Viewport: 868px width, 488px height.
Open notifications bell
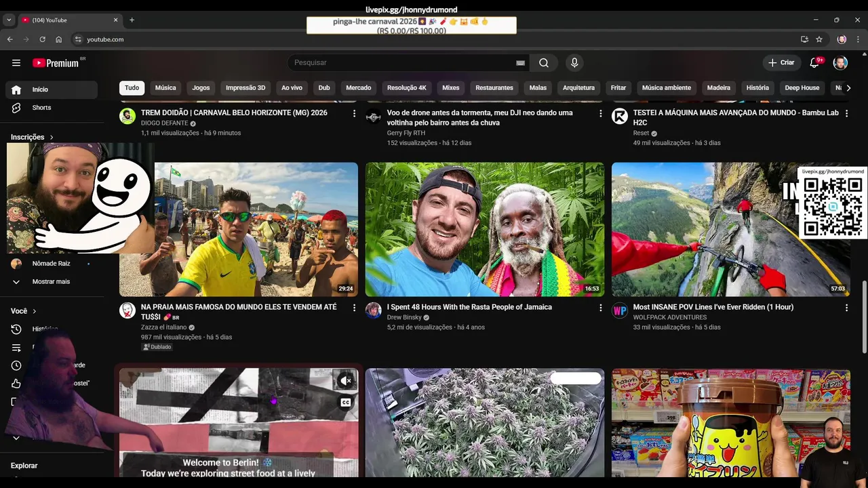click(x=814, y=63)
